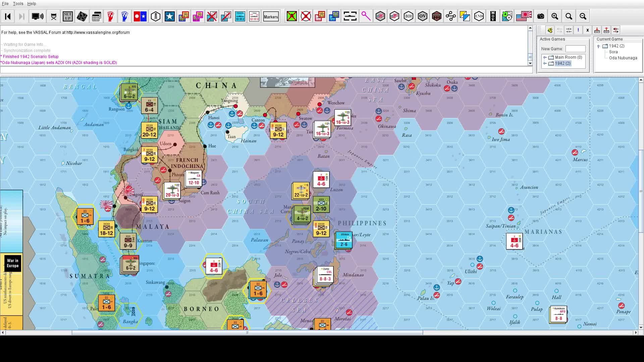
Task: Zoom out on the map
Action: click(x=583, y=16)
